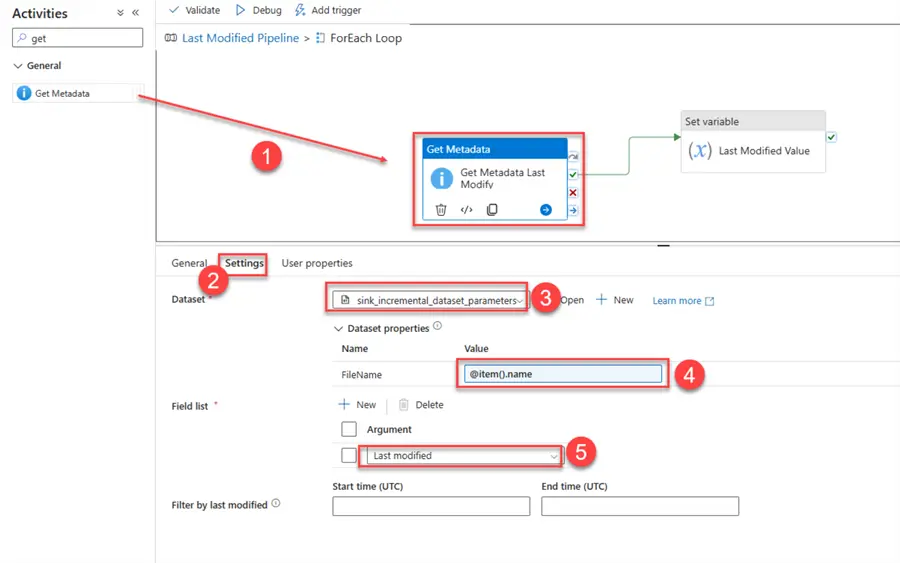The height and width of the screenshot is (563, 900).
Task: Click the Debug play icon
Action: click(x=241, y=10)
